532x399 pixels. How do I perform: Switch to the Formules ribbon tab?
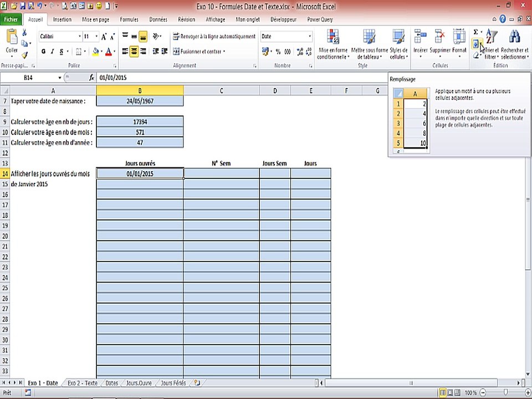pos(129,19)
